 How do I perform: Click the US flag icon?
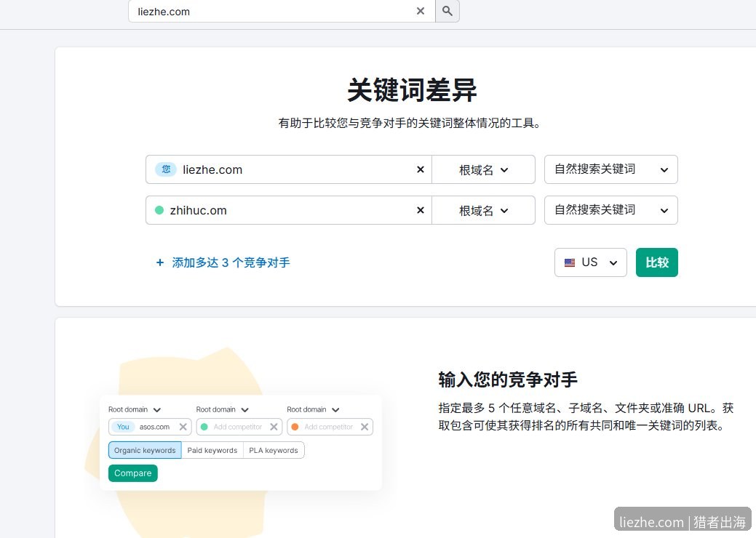(570, 263)
